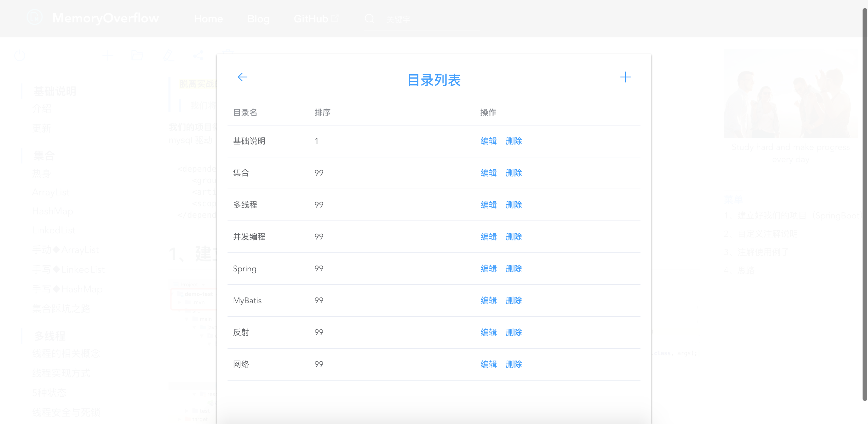Open the GitHub external link
Viewport: 868px width, 424px height.
click(x=316, y=19)
